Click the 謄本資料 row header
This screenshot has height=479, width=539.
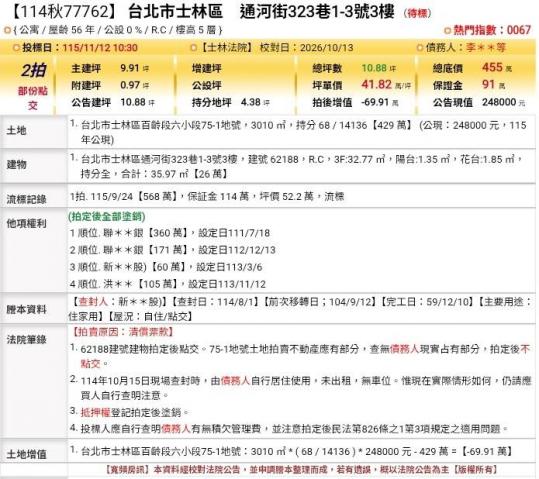tap(26, 309)
